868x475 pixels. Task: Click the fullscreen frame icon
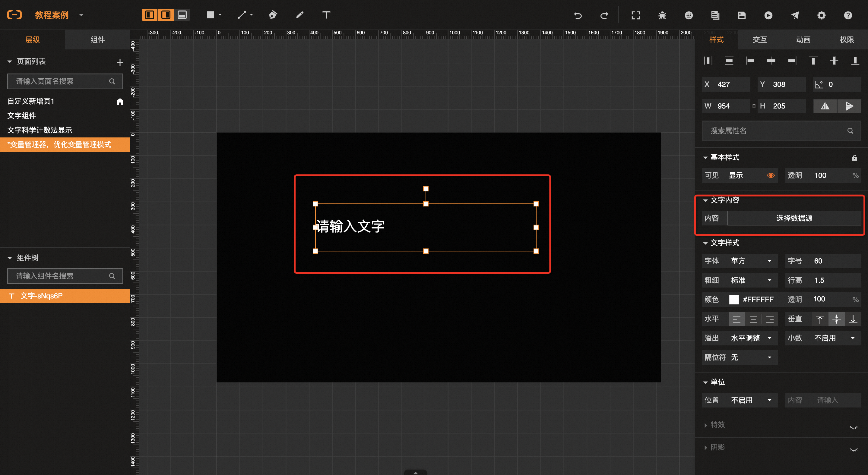[635, 15]
